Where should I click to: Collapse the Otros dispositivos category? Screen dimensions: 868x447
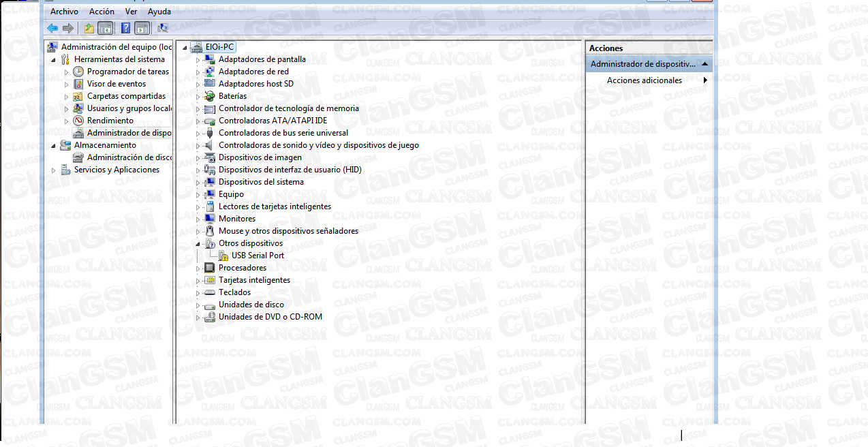click(199, 243)
